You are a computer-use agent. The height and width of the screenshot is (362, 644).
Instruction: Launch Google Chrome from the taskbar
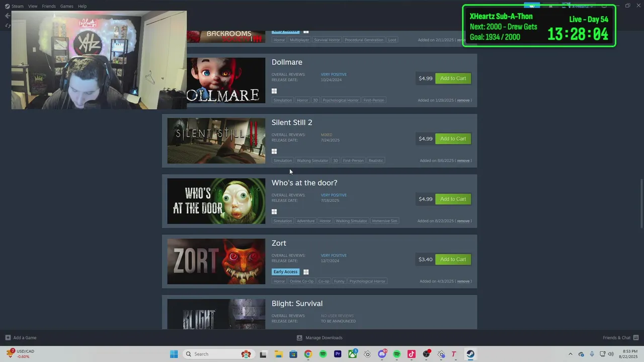click(308, 354)
